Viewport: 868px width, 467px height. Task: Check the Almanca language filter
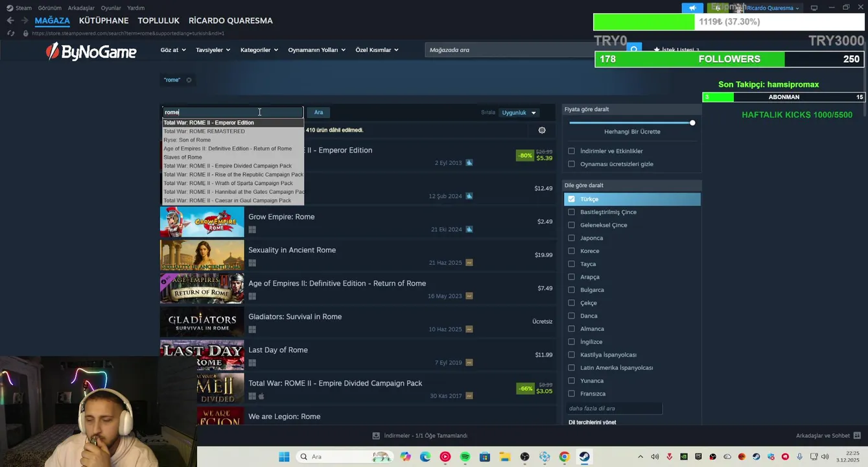[571, 329]
